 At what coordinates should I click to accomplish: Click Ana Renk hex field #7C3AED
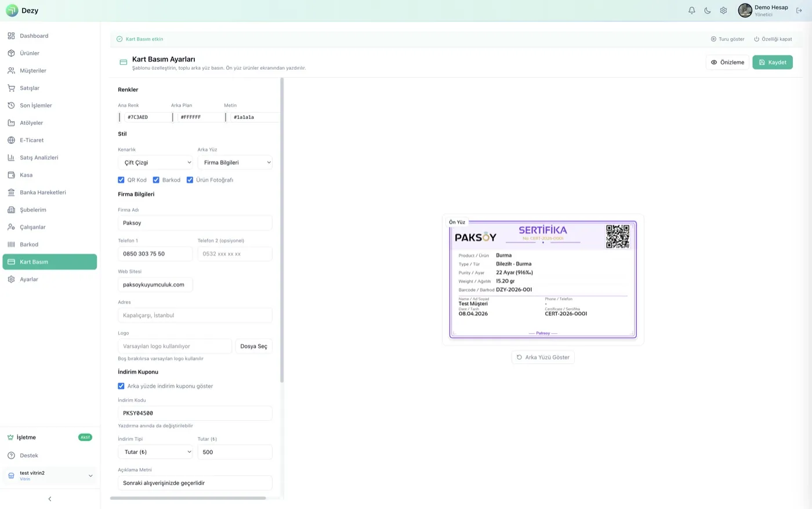(x=147, y=117)
